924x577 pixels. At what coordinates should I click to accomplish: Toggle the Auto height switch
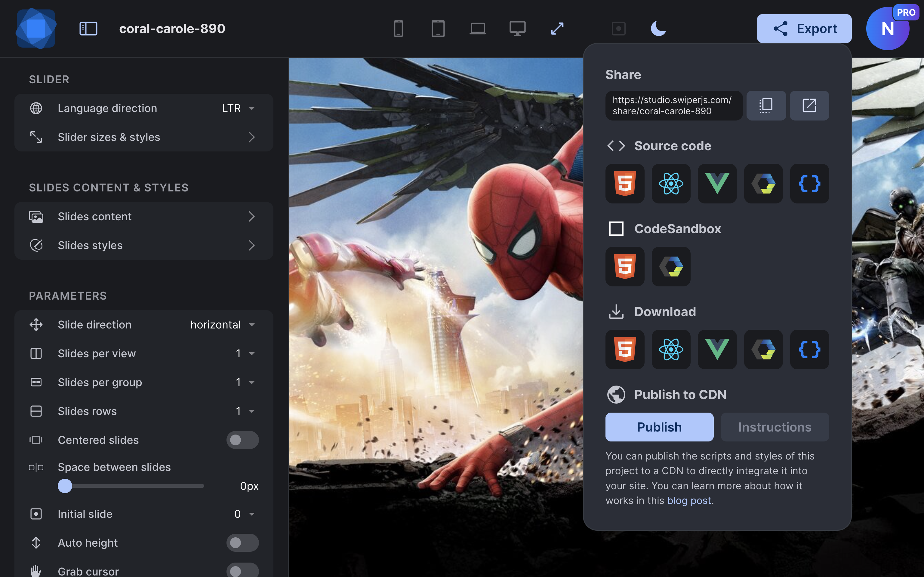tap(242, 542)
